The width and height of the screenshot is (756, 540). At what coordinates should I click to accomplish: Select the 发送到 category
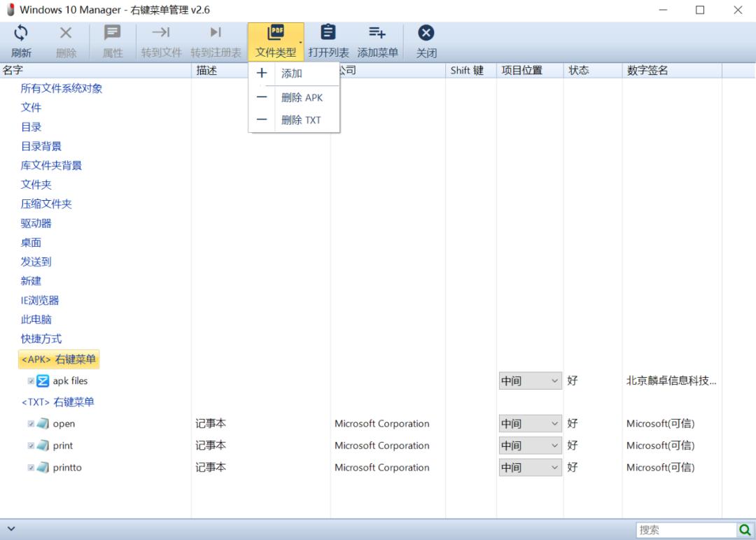click(36, 262)
